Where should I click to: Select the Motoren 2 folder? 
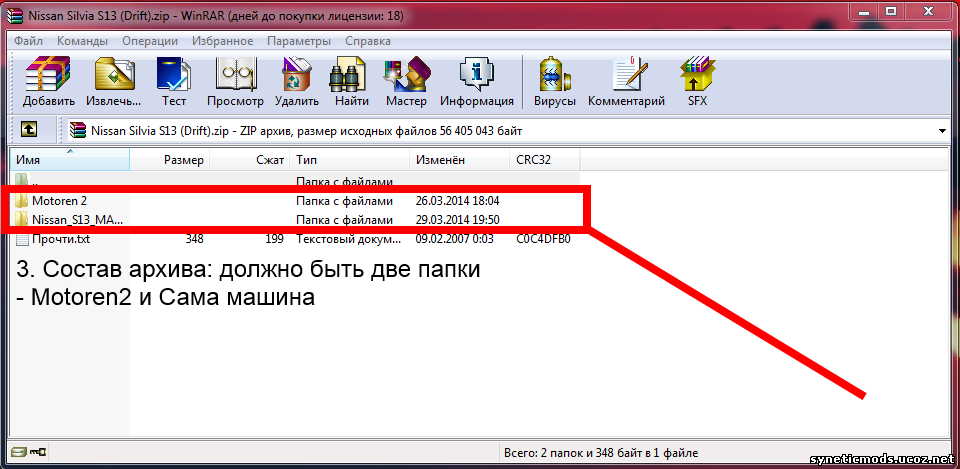[x=59, y=201]
